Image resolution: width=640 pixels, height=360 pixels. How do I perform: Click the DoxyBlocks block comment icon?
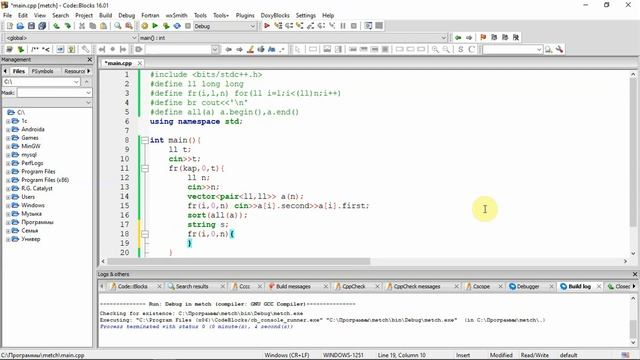click(x=35, y=49)
